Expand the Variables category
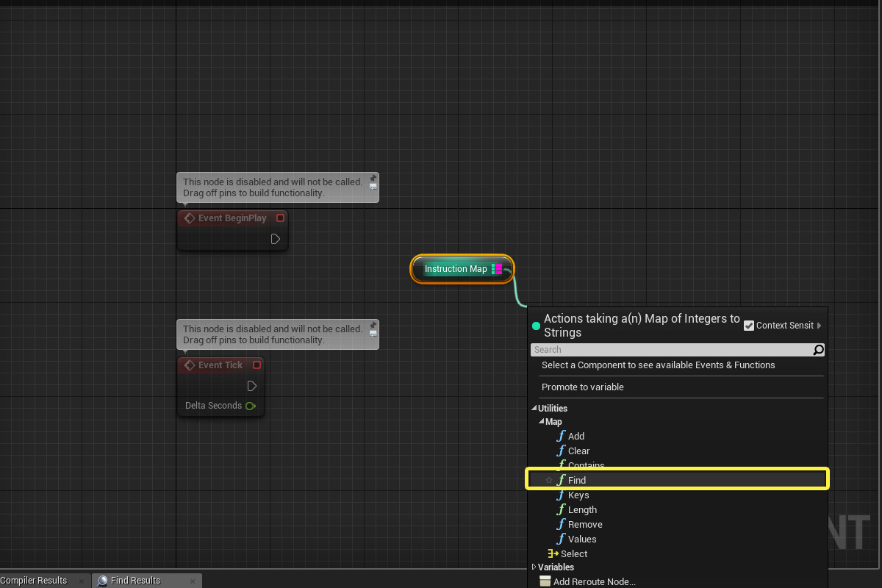 (534, 567)
